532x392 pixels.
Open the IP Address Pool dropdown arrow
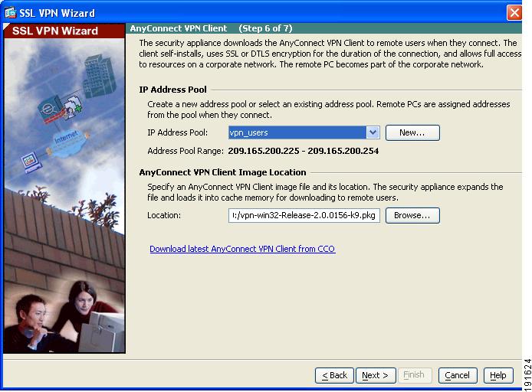click(x=373, y=132)
